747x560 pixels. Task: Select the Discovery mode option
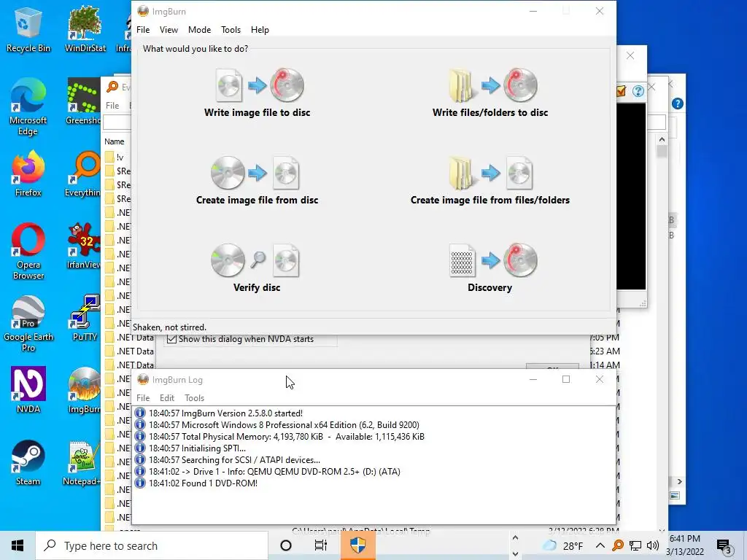[x=490, y=268]
